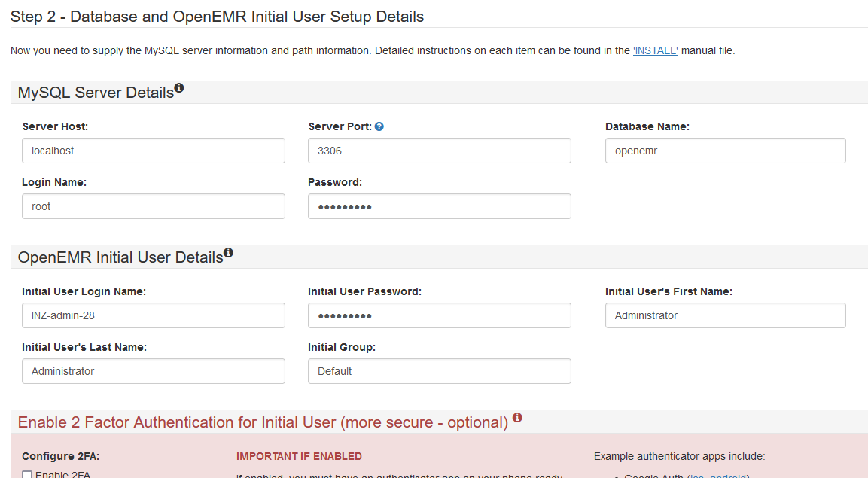Click the Database Name input box
This screenshot has height=478, width=868.
[x=725, y=151]
